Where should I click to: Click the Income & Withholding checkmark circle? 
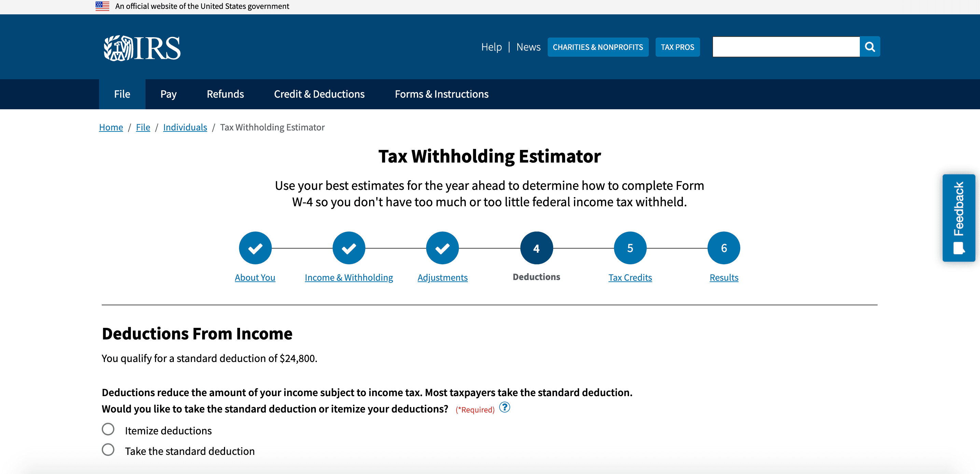pos(349,248)
